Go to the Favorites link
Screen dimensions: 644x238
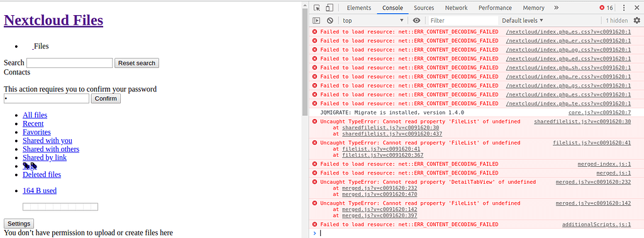pyautogui.click(x=36, y=132)
